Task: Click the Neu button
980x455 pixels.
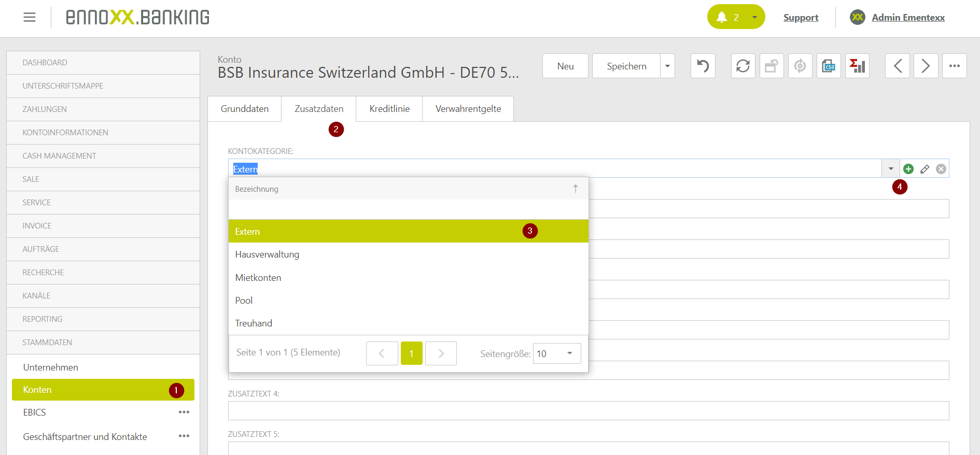Action: pyautogui.click(x=565, y=66)
